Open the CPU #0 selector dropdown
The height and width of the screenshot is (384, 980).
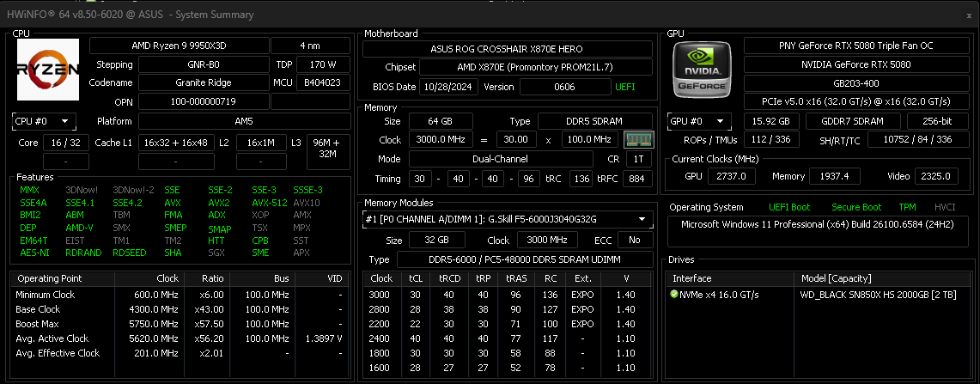coord(44,121)
